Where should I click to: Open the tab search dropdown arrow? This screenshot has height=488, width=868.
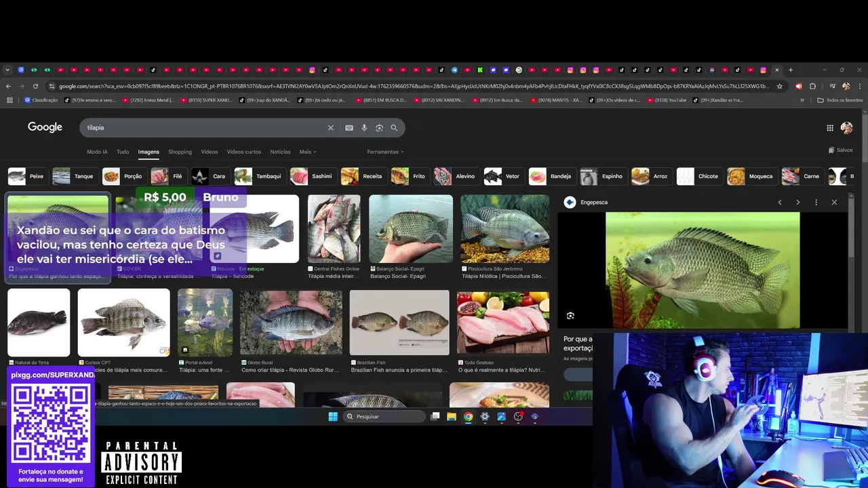(x=7, y=70)
